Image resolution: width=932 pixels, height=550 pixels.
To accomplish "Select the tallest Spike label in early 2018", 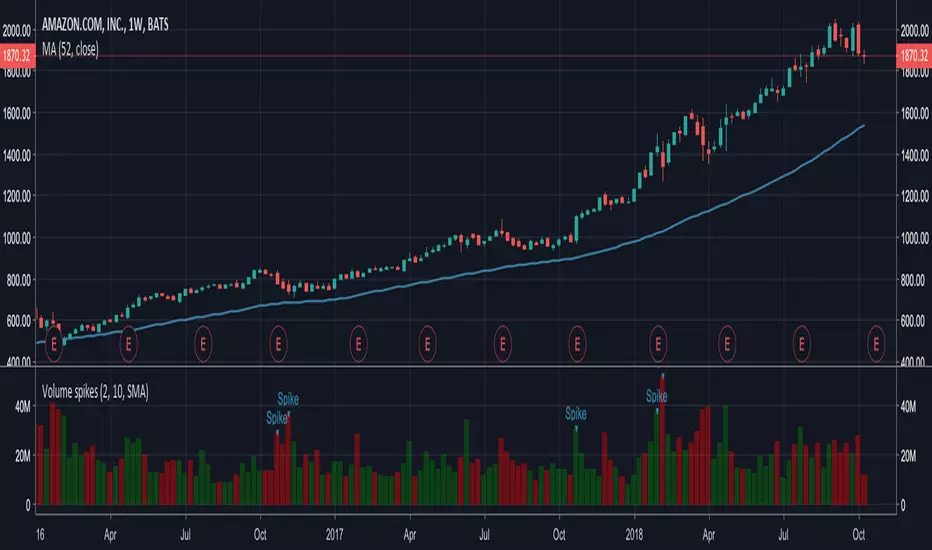I will coord(657,396).
